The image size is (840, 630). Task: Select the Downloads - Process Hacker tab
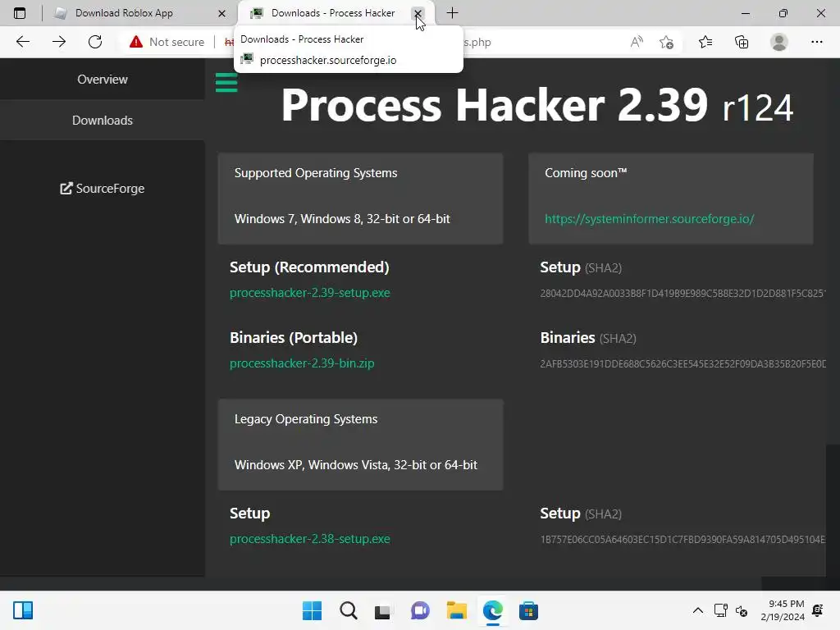click(333, 13)
